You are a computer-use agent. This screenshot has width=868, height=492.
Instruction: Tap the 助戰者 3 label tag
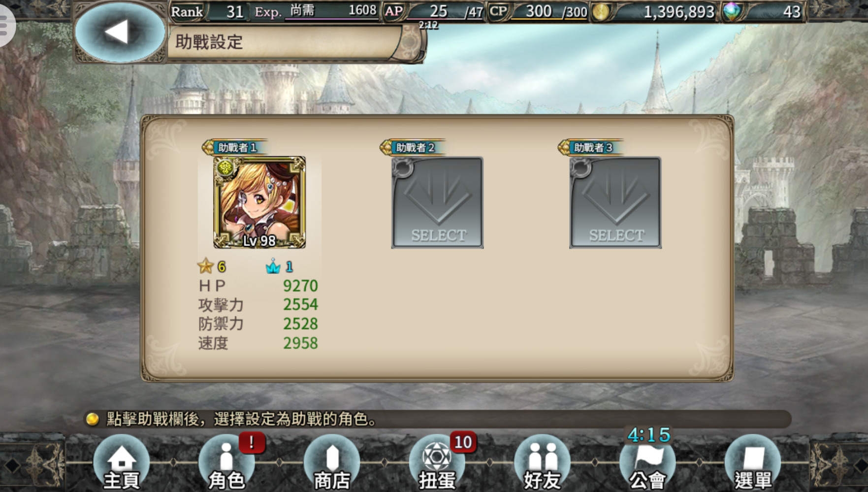point(591,147)
